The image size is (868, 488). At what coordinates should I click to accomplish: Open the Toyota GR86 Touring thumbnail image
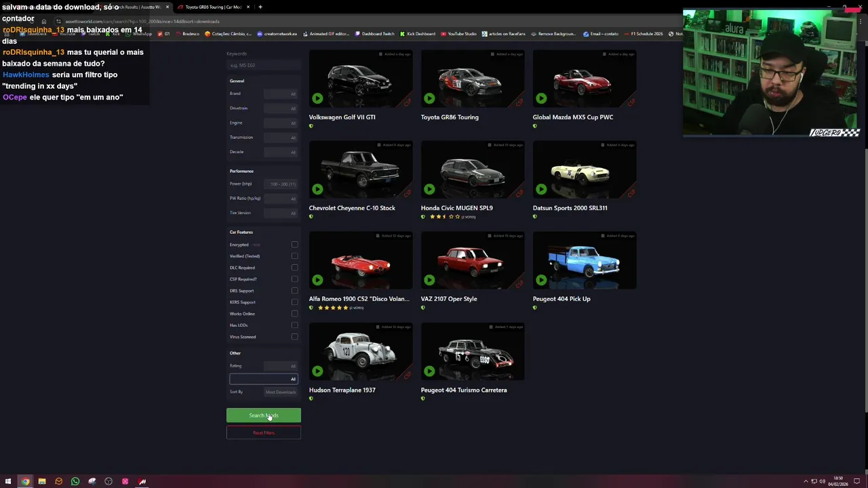tap(473, 79)
